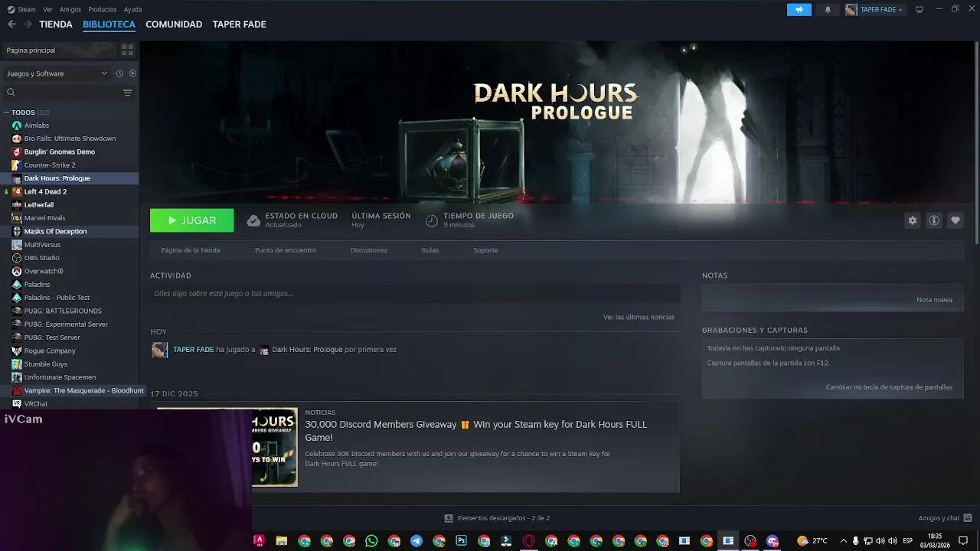Open the notifications bell
This screenshot has height=551, width=980.
[x=828, y=9]
